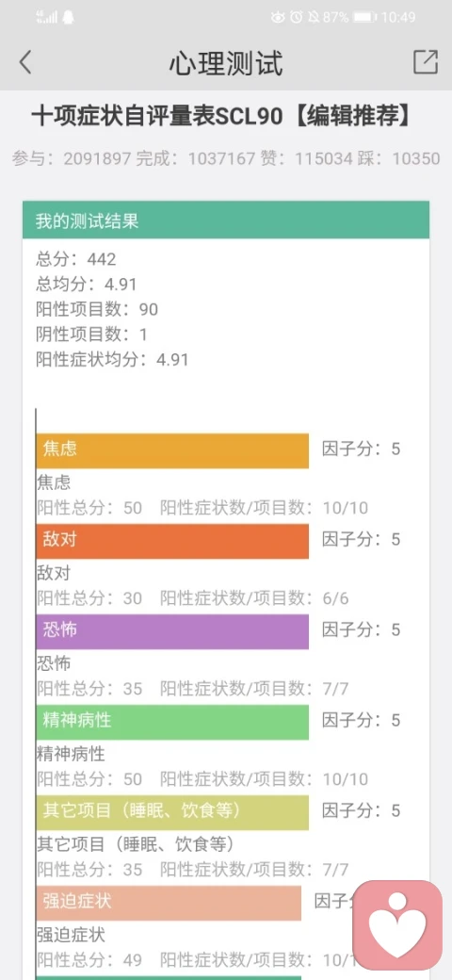Tap the battery icon in status bar
Viewport: 452px width, 980px height.
tap(364, 18)
